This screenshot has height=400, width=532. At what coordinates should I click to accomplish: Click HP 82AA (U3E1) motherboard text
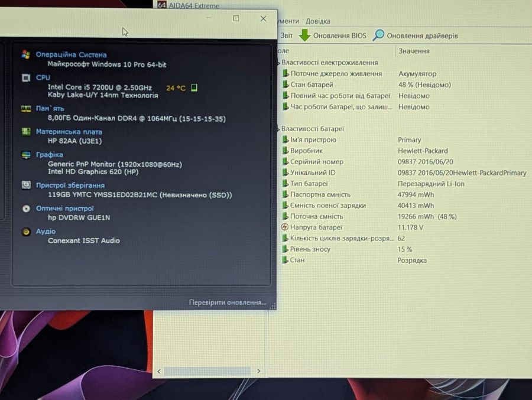(74, 141)
